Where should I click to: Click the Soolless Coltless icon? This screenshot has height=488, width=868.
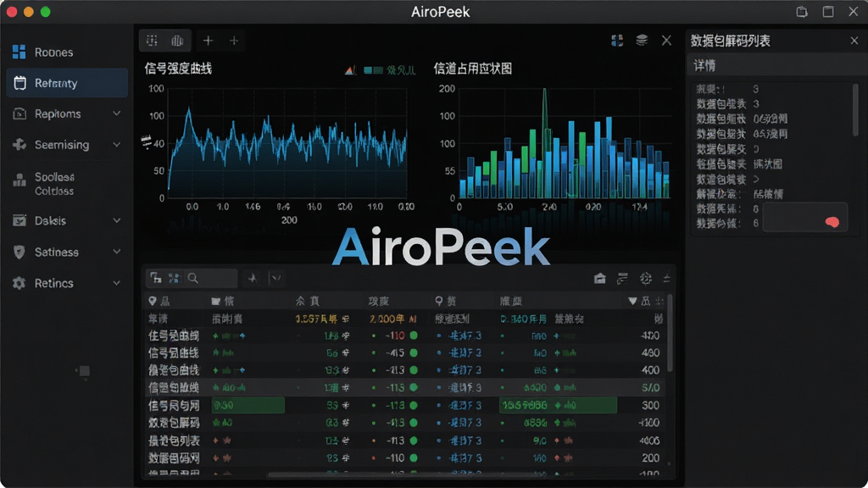click(x=19, y=180)
